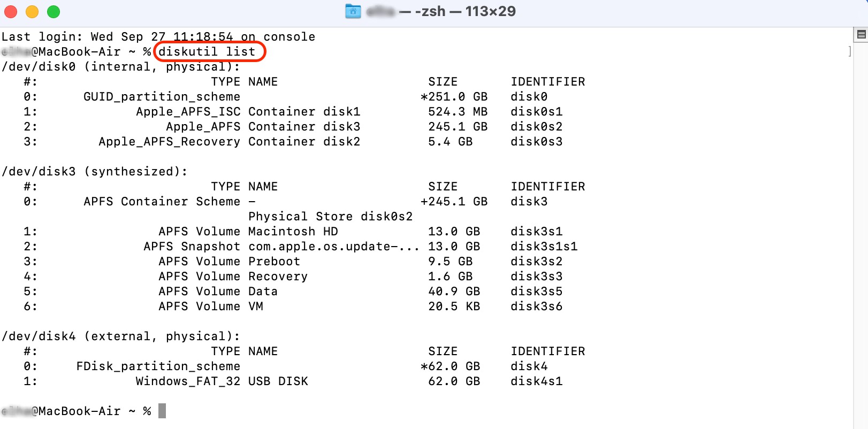Click the 'disk4s1' identifier text
This screenshot has height=429, width=868.
click(x=536, y=381)
